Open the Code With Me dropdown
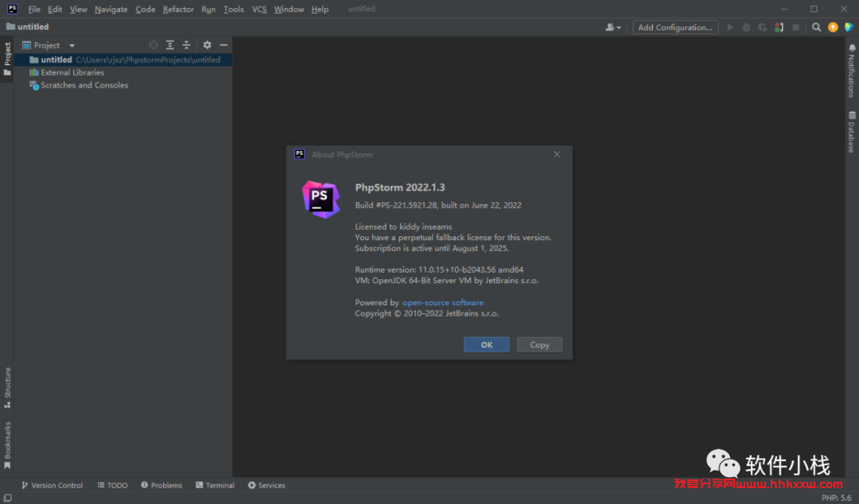Screen dimensions: 859x504 click(x=613, y=27)
